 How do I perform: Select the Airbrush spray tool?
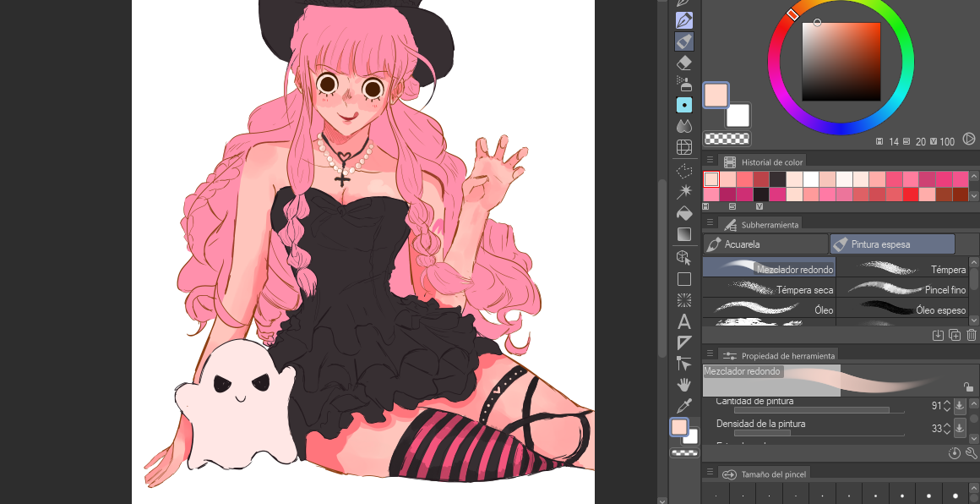point(684,83)
